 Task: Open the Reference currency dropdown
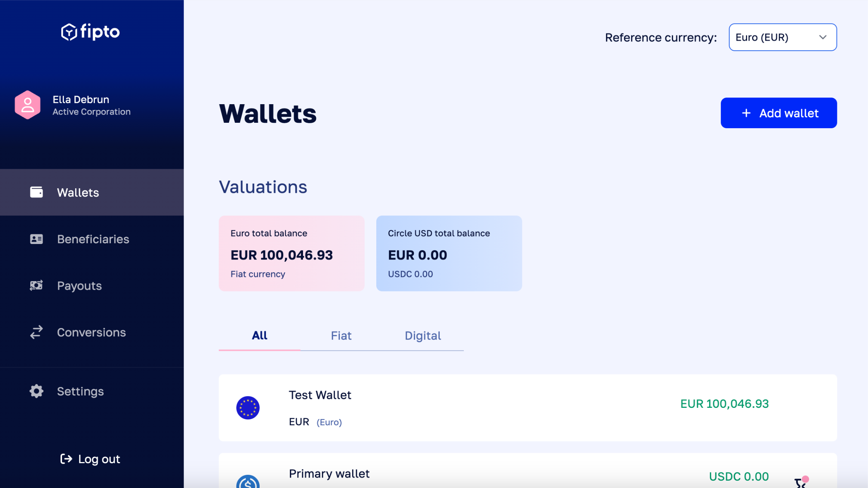tap(782, 37)
